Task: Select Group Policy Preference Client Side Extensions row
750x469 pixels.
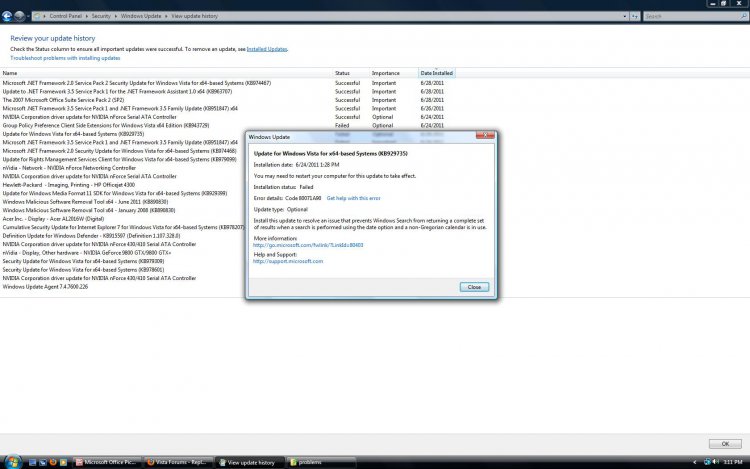Action: (x=106, y=126)
